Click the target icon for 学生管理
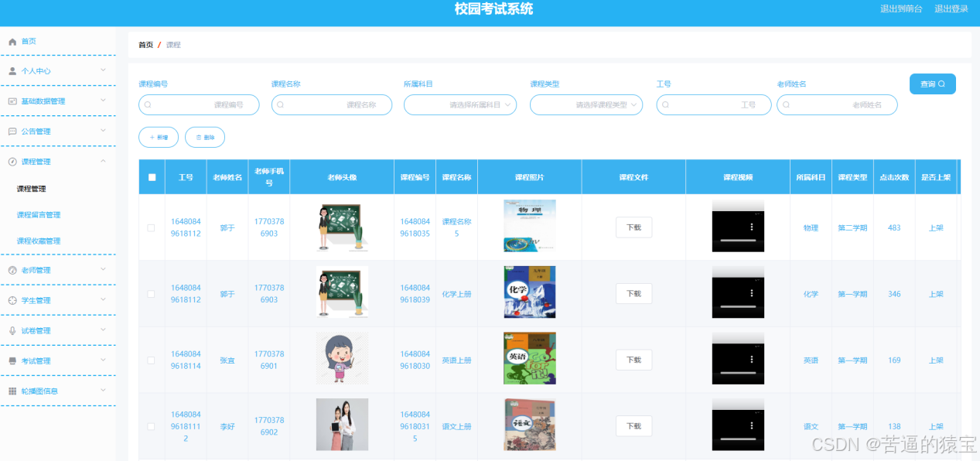Viewport: 980px width, 461px height. coord(12,300)
